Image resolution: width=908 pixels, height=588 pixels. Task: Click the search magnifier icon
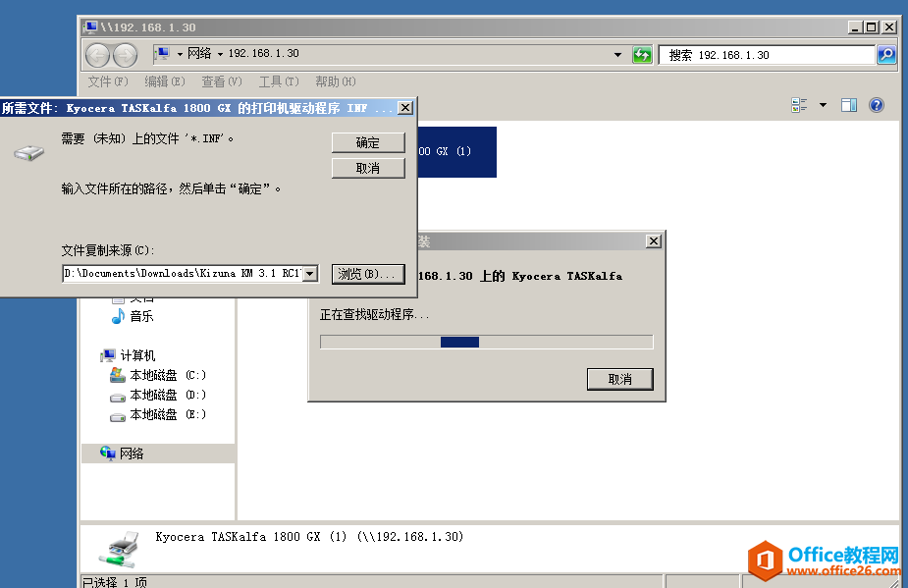click(x=886, y=55)
